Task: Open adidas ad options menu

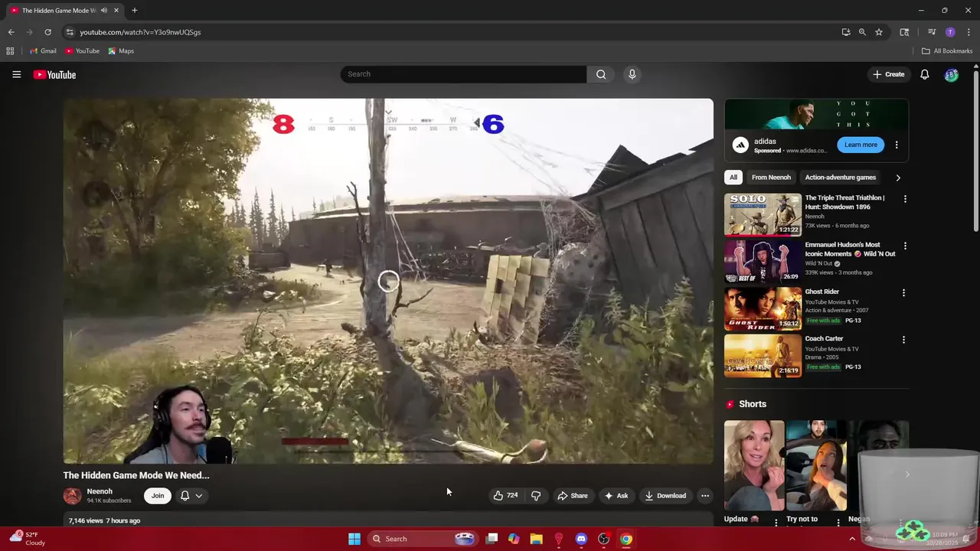Action: point(897,145)
